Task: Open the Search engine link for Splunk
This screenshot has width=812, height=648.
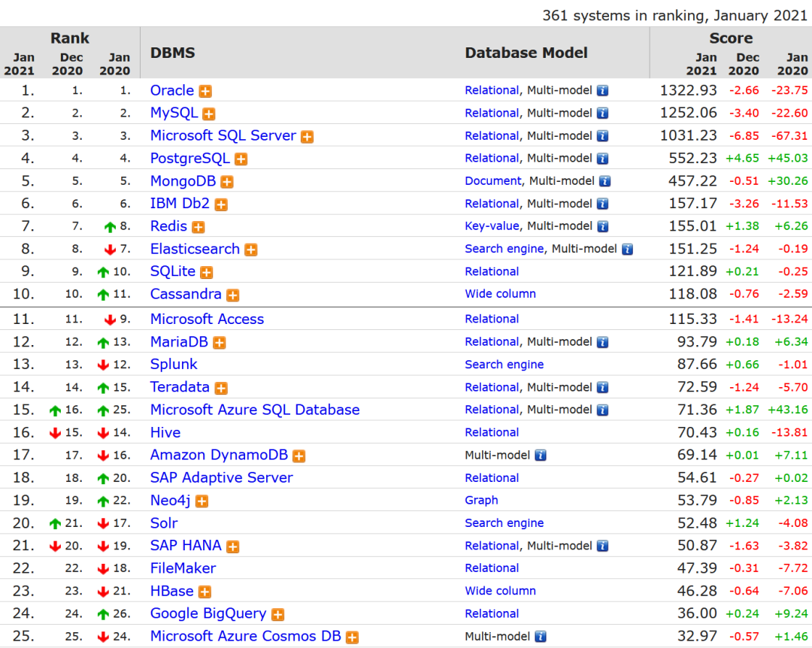Action: (x=504, y=365)
